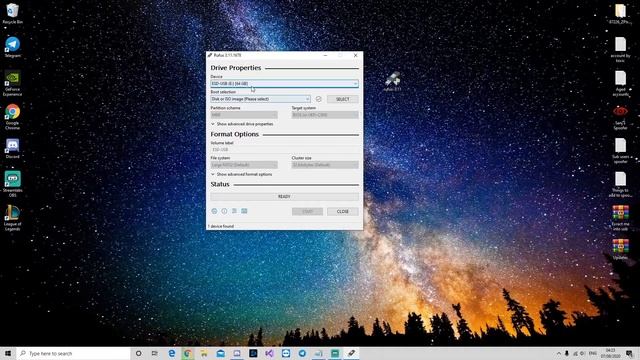Open the Boot selection dropdown
Image resolution: width=640 pixels, height=360 pixels.
pyautogui.click(x=260, y=99)
